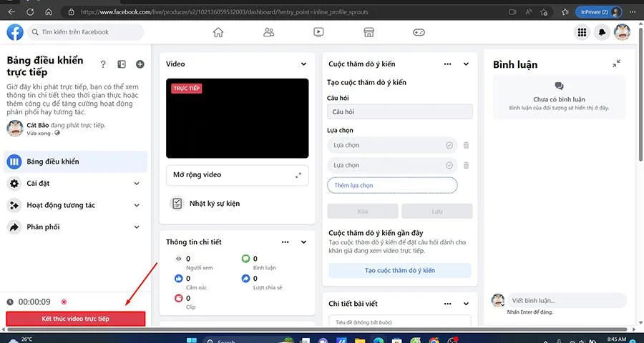Click Thêm lựa chọn button

click(392, 186)
